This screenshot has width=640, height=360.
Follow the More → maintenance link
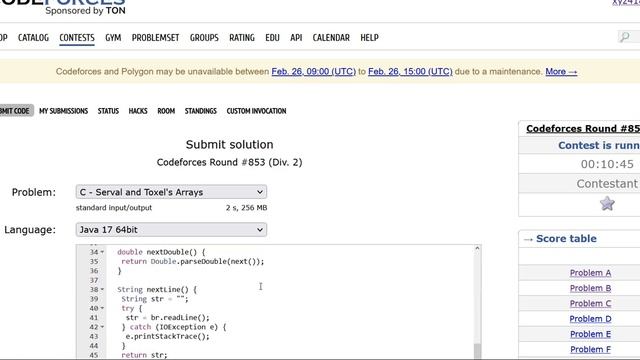click(561, 71)
